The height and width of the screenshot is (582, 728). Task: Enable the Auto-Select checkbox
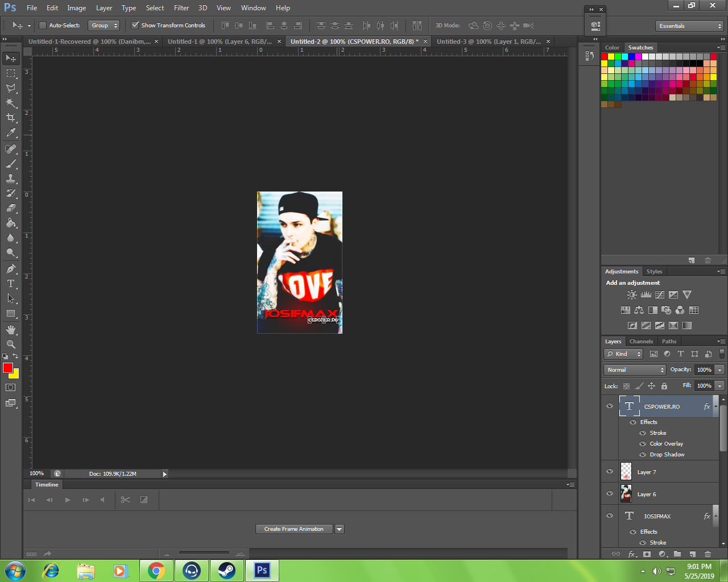(43, 26)
